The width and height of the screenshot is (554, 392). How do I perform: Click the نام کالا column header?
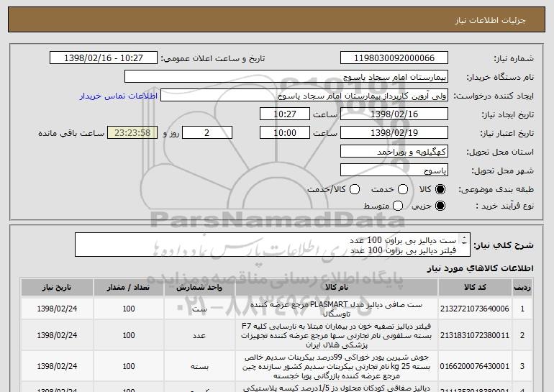click(x=337, y=288)
